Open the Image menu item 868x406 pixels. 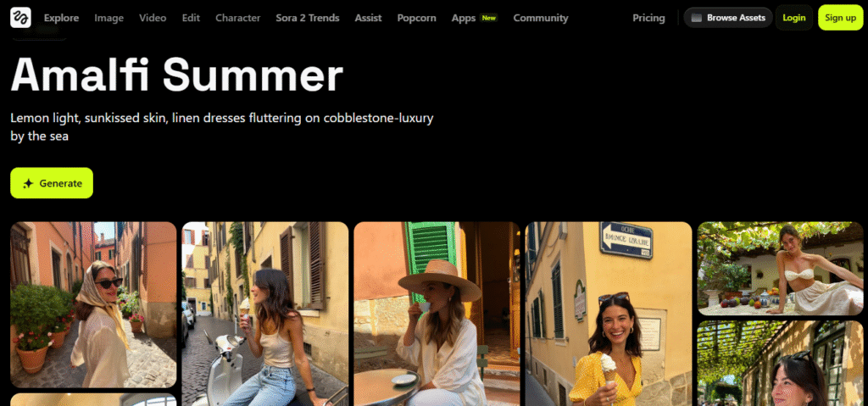(x=108, y=18)
